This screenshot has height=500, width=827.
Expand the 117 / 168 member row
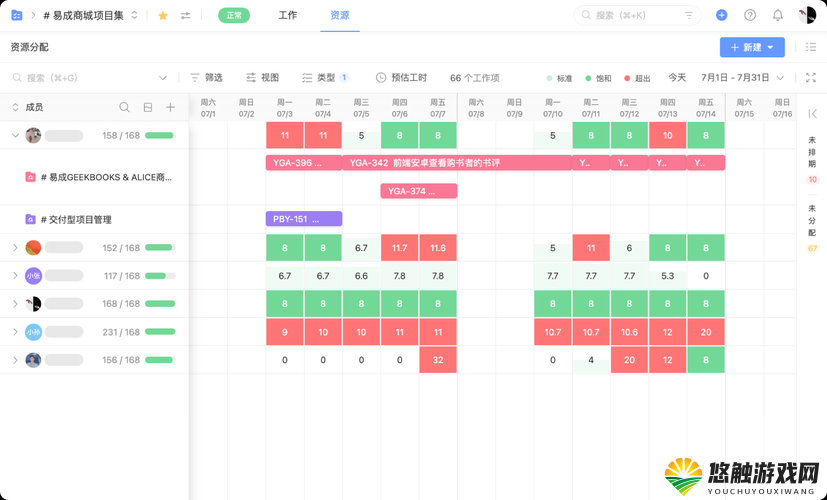[x=15, y=276]
